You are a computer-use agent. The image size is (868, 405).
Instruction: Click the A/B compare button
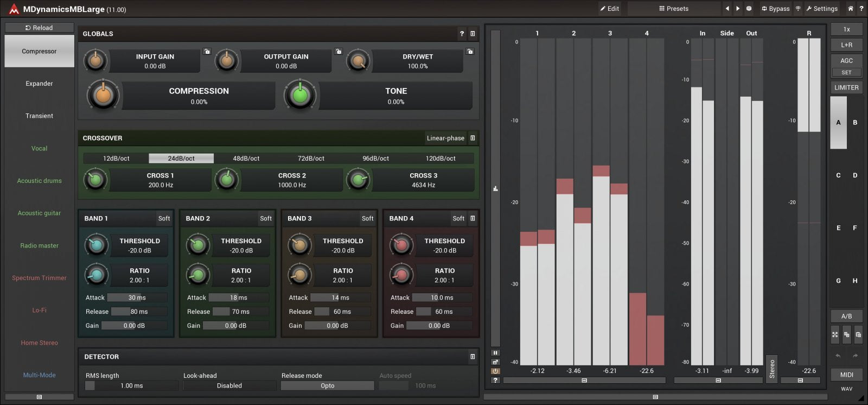click(x=846, y=316)
